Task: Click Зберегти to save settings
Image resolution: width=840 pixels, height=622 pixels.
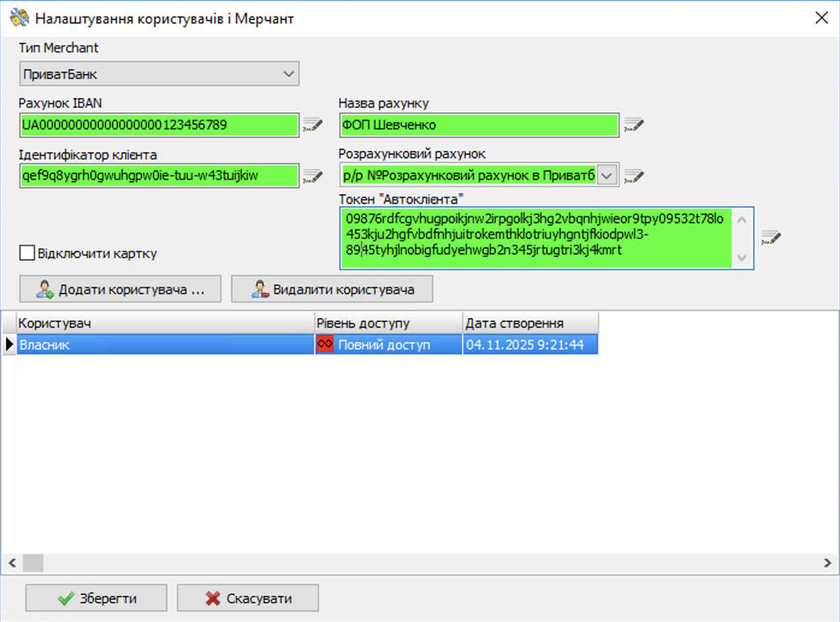Action: [x=97, y=599]
